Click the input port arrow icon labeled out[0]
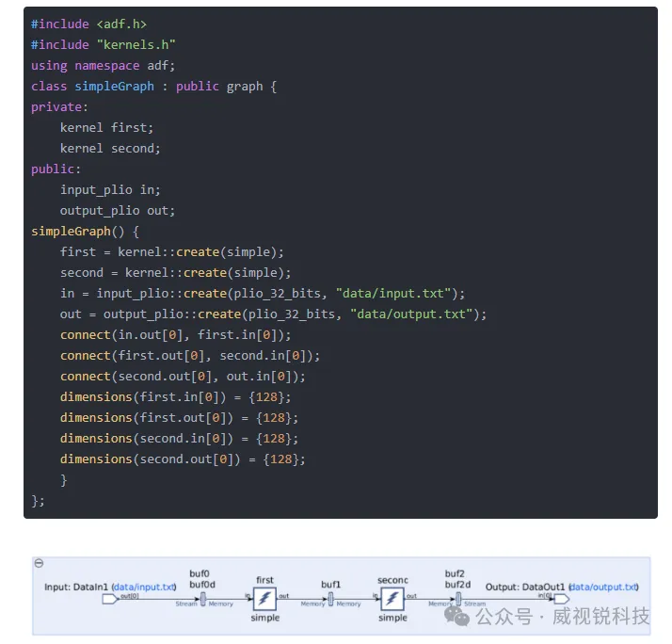Viewport: 672px width, 644px height. tap(110, 599)
